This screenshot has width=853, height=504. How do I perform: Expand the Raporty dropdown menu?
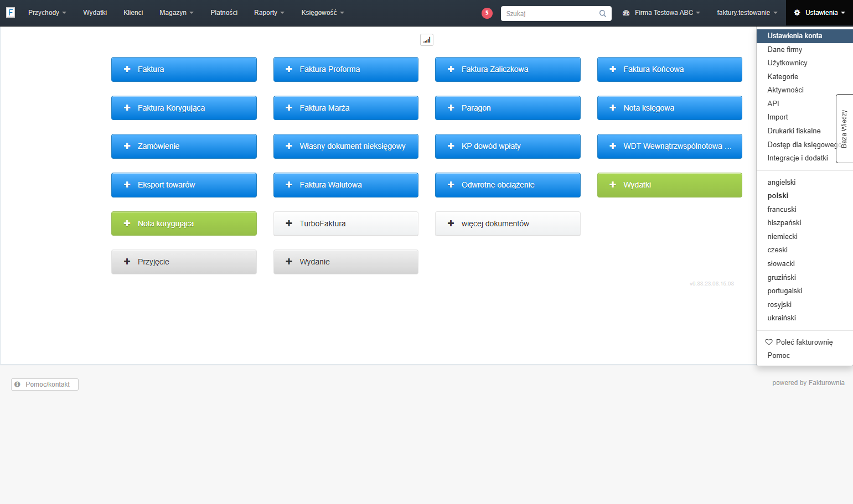[x=269, y=13]
